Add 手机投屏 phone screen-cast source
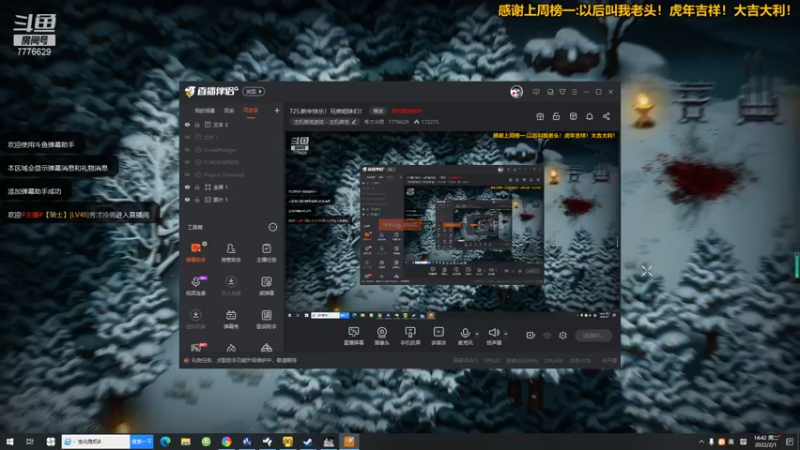Viewport: 800px width, 450px height. point(410,336)
